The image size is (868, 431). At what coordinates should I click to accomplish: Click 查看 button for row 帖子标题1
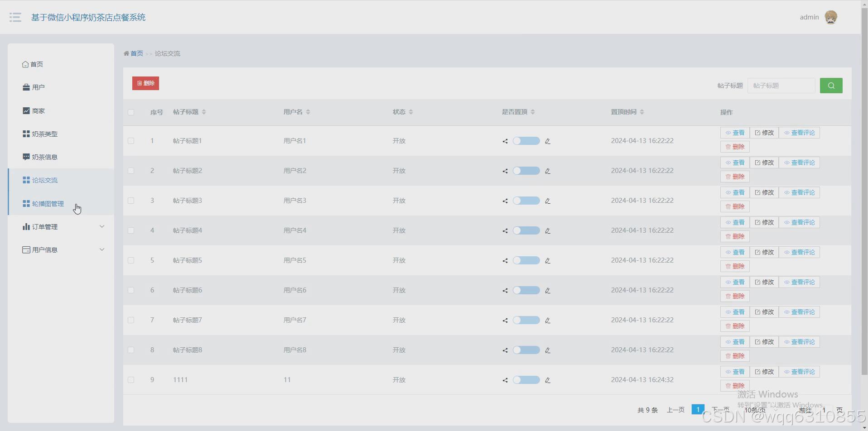(x=735, y=133)
